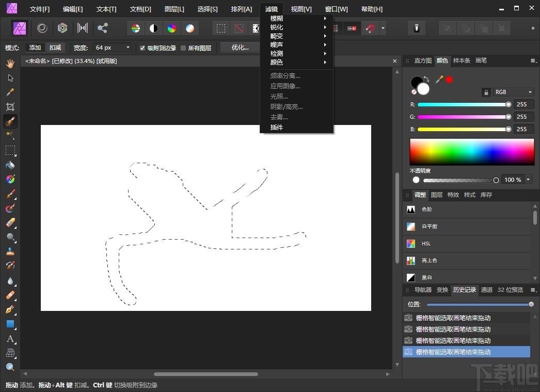Set mode to 扣减
Screen dimensions: 540x392
[55, 48]
